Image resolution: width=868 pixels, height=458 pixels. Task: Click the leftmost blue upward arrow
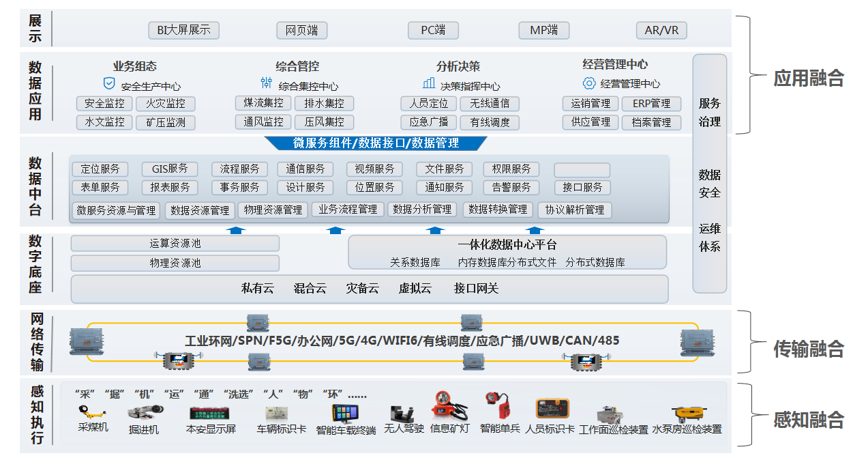tap(235, 231)
